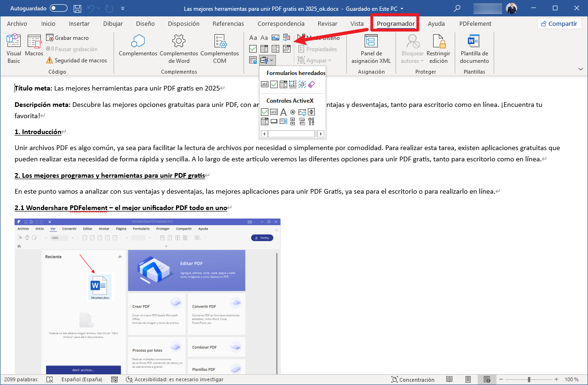Image resolution: width=588 pixels, height=385 pixels.
Task: Click Restringir edición
Action: (x=438, y=49)
